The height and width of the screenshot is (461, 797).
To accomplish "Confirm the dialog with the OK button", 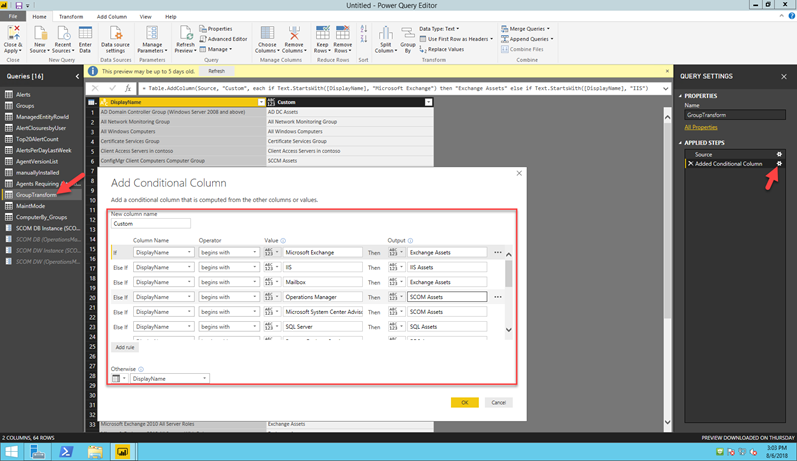I will click(464, 402).
